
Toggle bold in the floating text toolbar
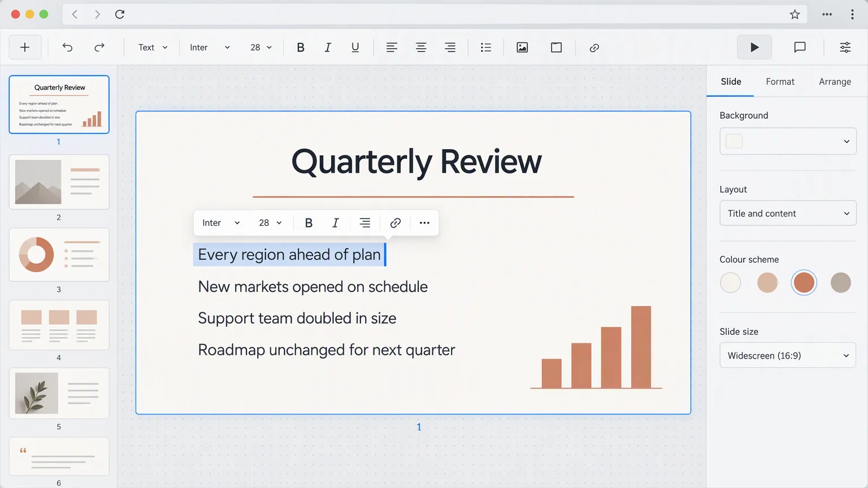tap(309, 223)
